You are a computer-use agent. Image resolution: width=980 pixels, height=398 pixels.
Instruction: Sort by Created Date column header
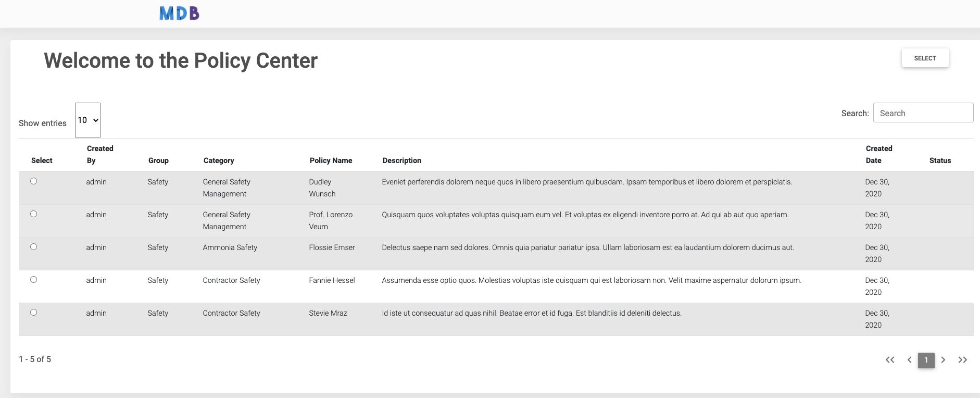coord(879,155)
